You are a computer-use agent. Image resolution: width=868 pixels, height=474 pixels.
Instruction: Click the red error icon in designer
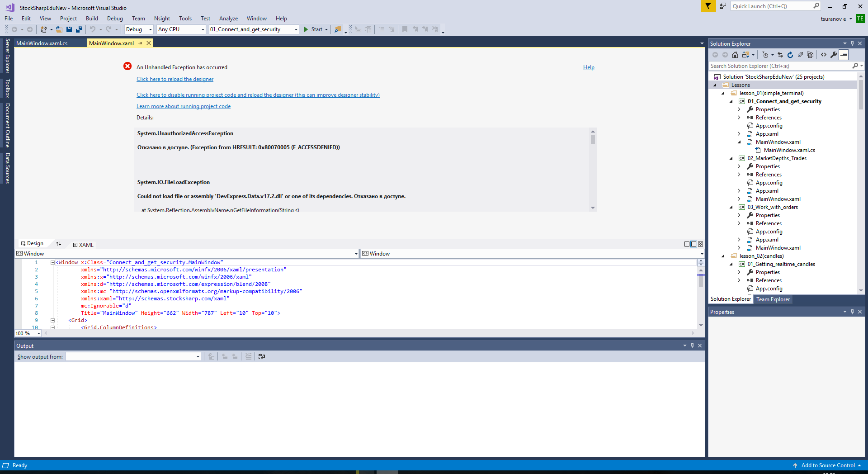pyautogui.click(x=127, y=66)
